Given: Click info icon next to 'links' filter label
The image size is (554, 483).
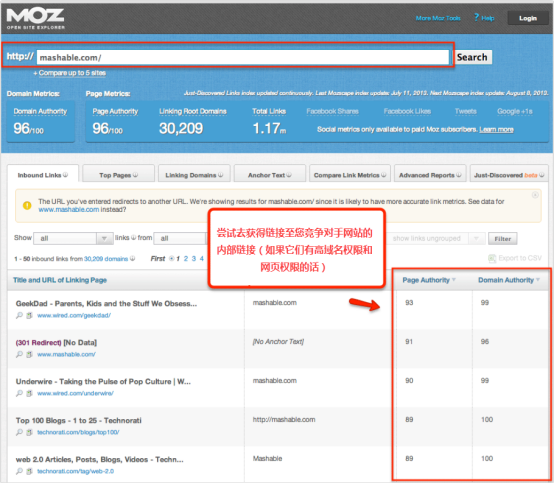Looking at the screenshot, I should tap(134, 238).
